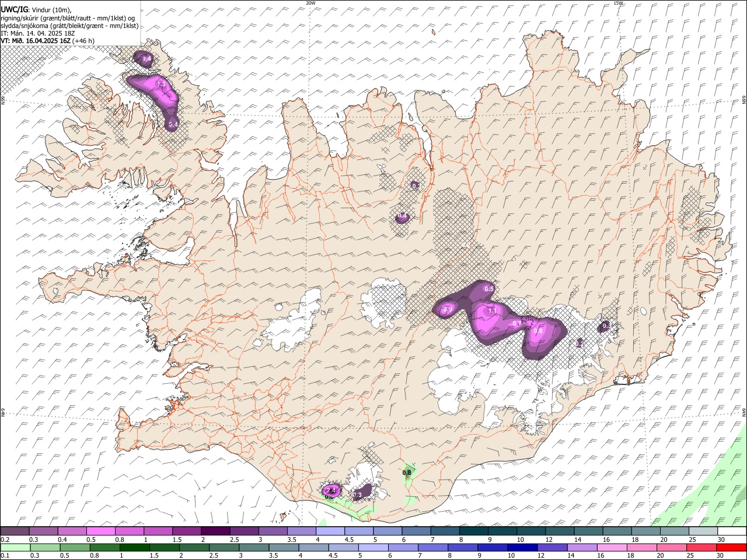Click the '0.3' value on southern ice cap
Viewport: 747px width, 560px height.
click(x=358, y=495)
